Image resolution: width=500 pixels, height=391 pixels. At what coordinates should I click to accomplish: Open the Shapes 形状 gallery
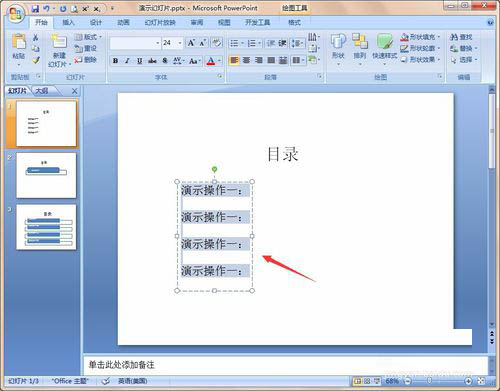point(338,49)
